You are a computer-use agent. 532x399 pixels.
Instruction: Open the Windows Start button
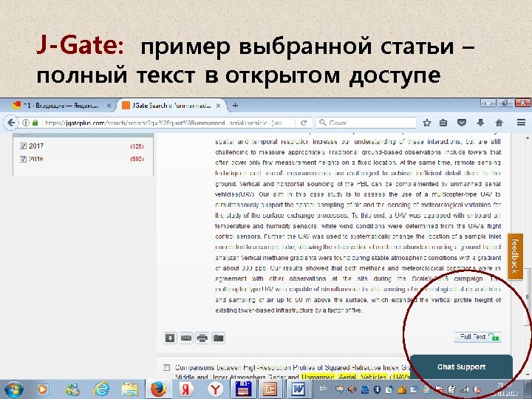point(13,389)
